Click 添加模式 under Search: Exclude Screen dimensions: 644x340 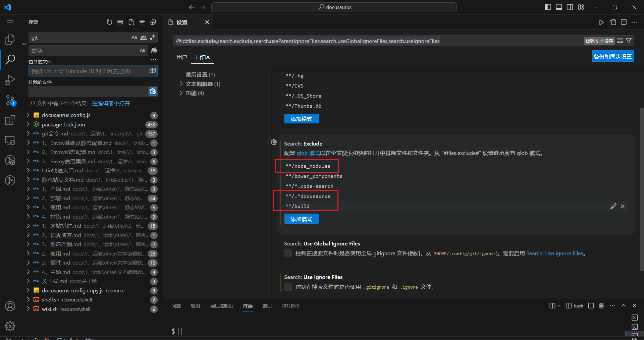tap(301, 219)
